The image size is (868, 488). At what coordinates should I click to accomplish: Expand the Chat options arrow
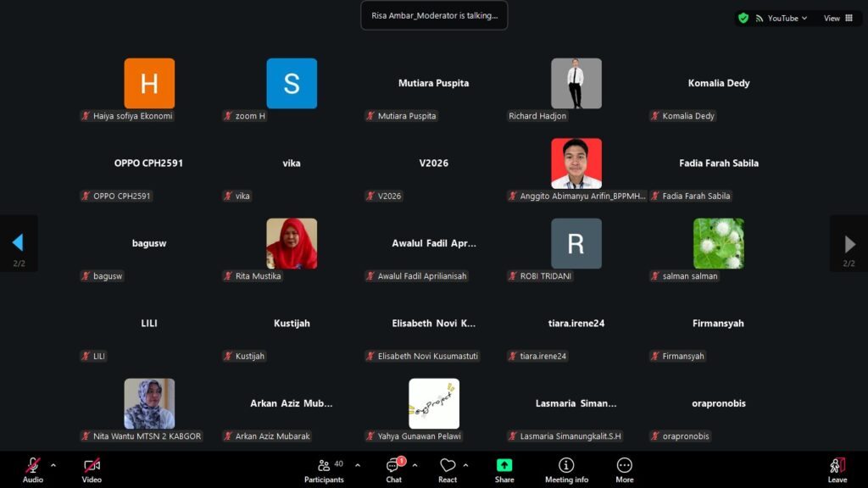[x=415, y=465]
